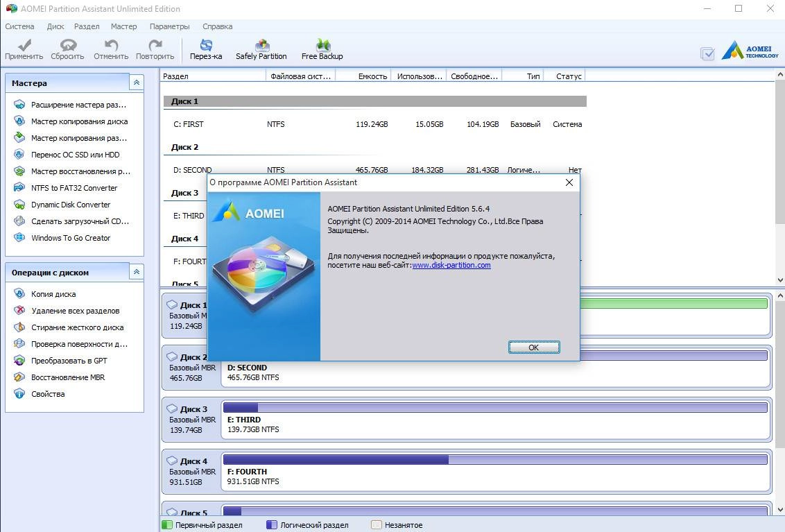Click the E: THIRD partition usage bar
The height and width of the screenshot is (532, 785).
click(x=495, y=407)
